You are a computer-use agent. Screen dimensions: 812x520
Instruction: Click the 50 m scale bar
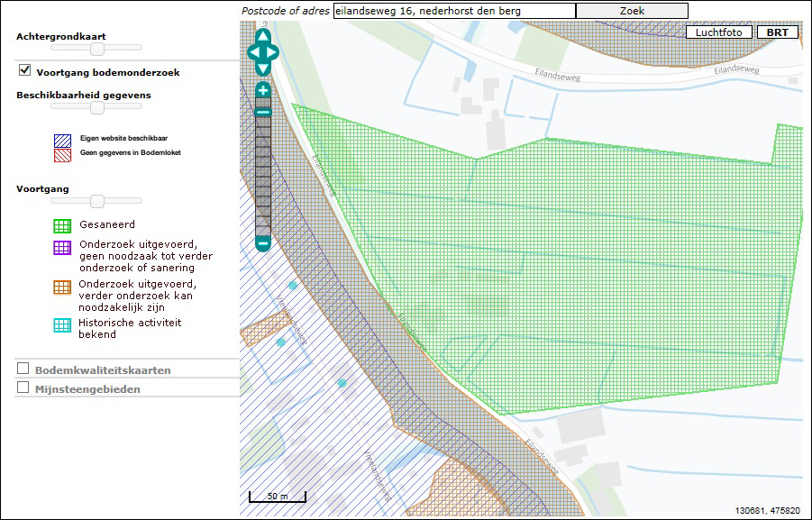(x=278, y=497)
